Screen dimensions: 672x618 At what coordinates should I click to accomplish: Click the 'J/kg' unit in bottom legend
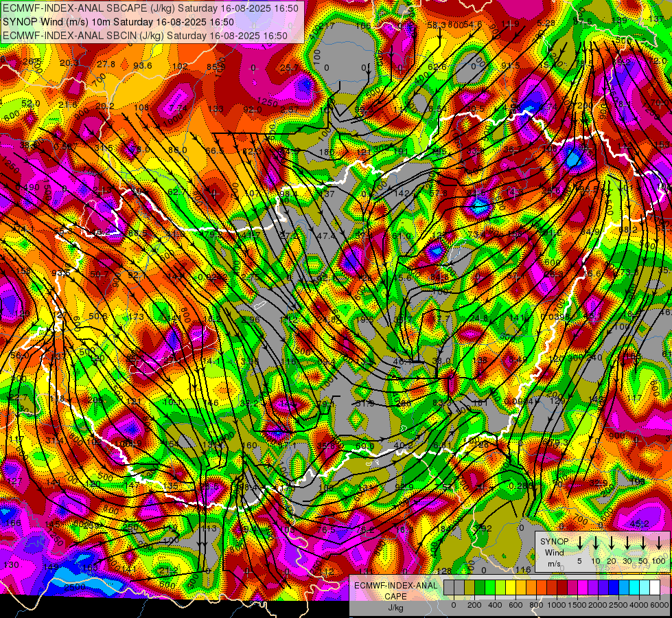395,608
